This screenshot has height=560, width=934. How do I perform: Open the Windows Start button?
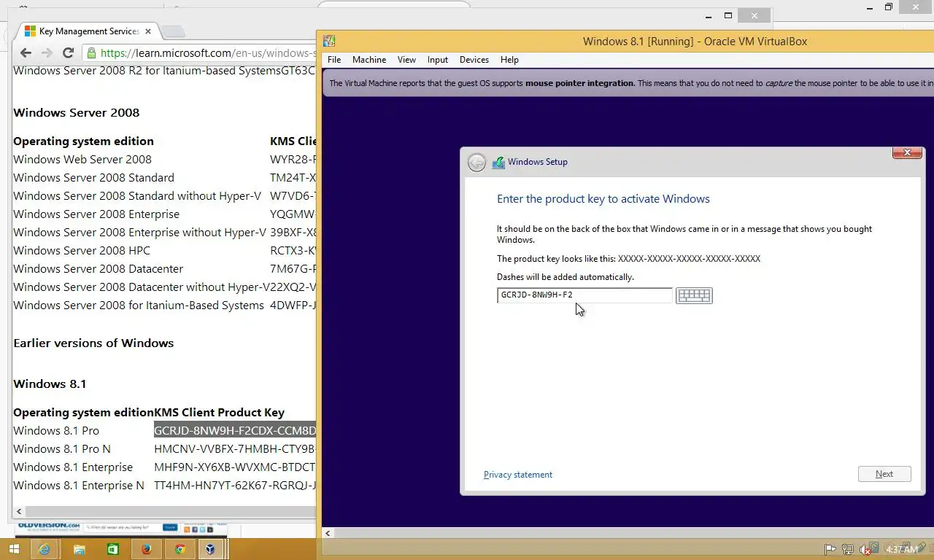pyautogui.click(x=12, y=549)
